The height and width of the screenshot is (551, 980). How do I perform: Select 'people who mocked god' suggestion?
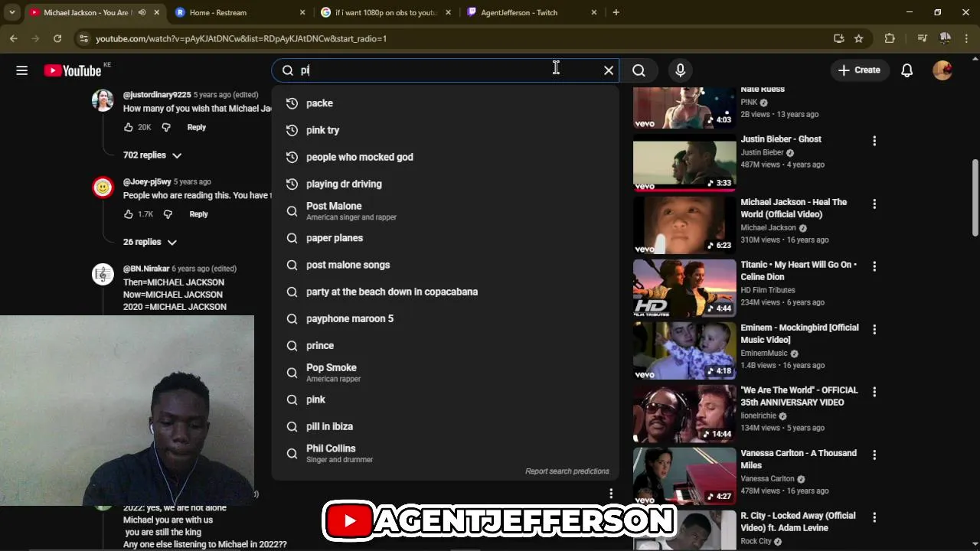point(444,157)
